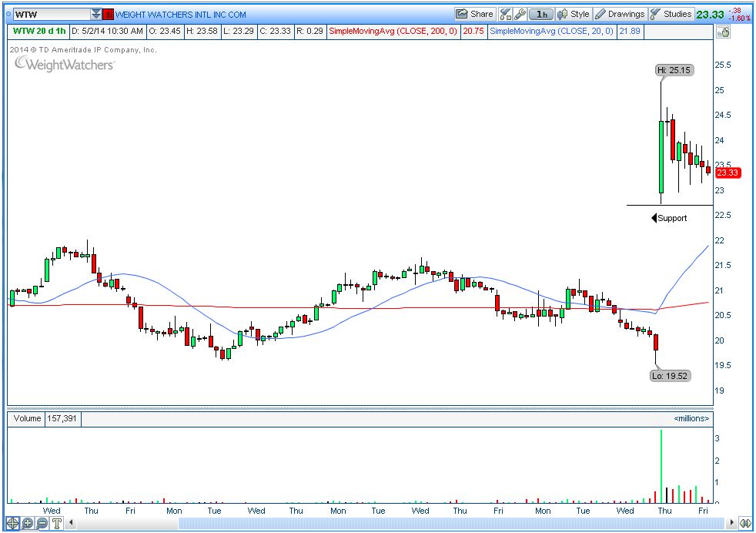Click the <millions> volume scale label
Screen dimensions: 756x533
click(691, 419)
